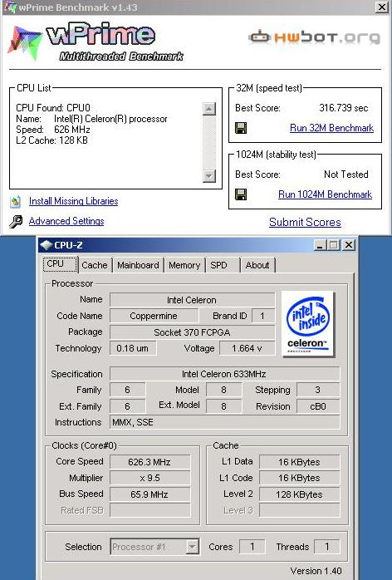Click the Bus Speed 65.9 MHz value
Screen dimensions: 392x580
click(x=149, y=494)
